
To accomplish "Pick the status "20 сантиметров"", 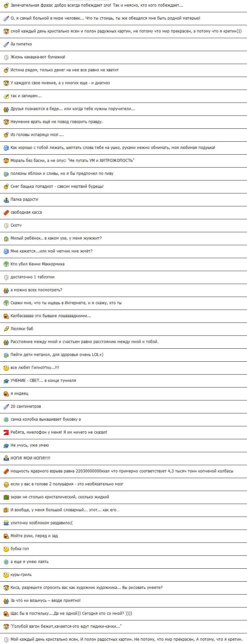I will click(26, 406).
